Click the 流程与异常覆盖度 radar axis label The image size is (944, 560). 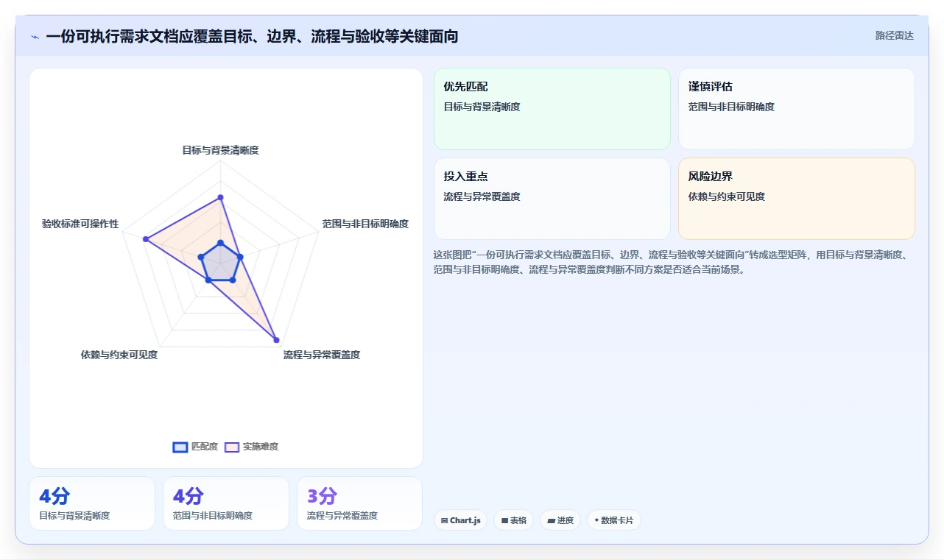[322, 355]
